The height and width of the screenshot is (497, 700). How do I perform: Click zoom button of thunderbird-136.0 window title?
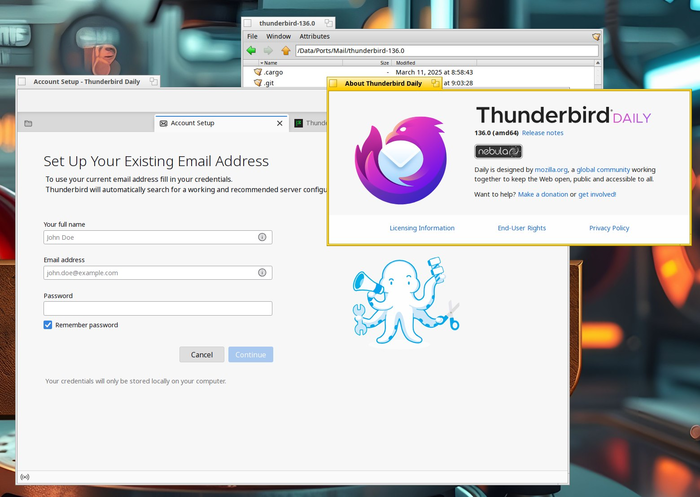(x=329, y=23)
